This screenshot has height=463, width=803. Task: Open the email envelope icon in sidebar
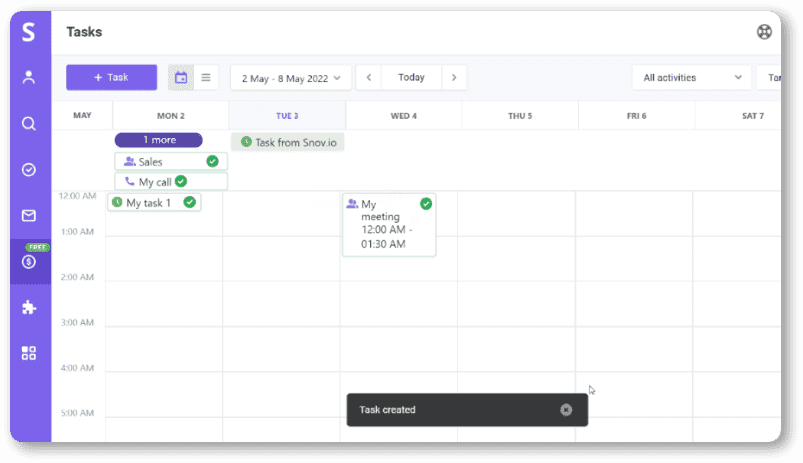pos(29,215)
